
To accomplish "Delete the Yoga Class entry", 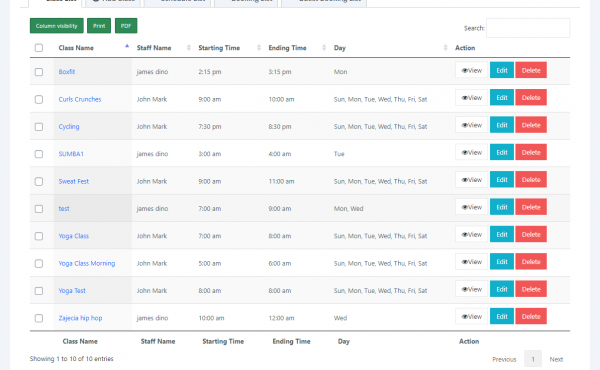I will [x=531, y=234].
